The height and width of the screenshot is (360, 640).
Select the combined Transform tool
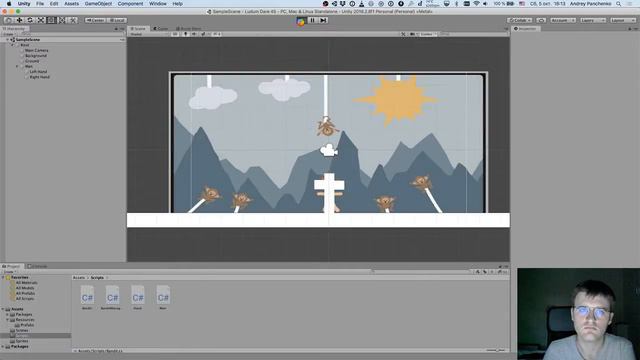(x=62, y=20)
